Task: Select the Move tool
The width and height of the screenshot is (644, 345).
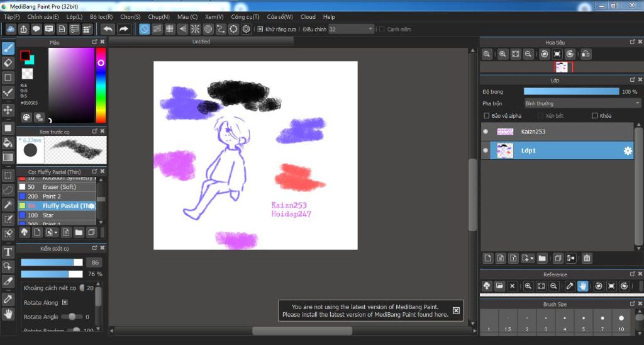Action: click(x=8, y=110)
